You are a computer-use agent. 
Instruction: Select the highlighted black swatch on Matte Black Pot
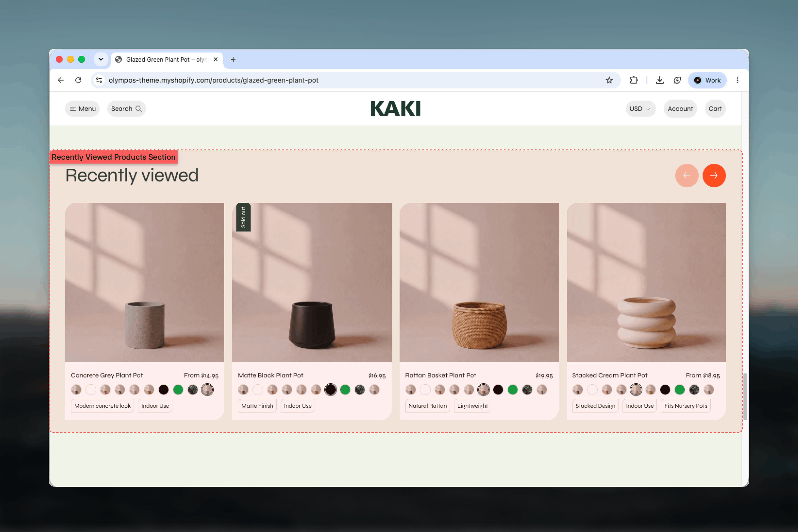tap(331, 389)
